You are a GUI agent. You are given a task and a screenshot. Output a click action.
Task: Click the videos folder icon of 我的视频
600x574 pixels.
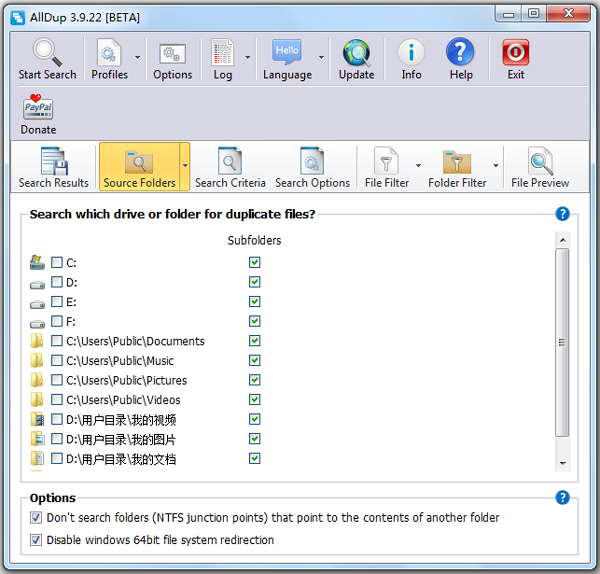click(38, 419)
